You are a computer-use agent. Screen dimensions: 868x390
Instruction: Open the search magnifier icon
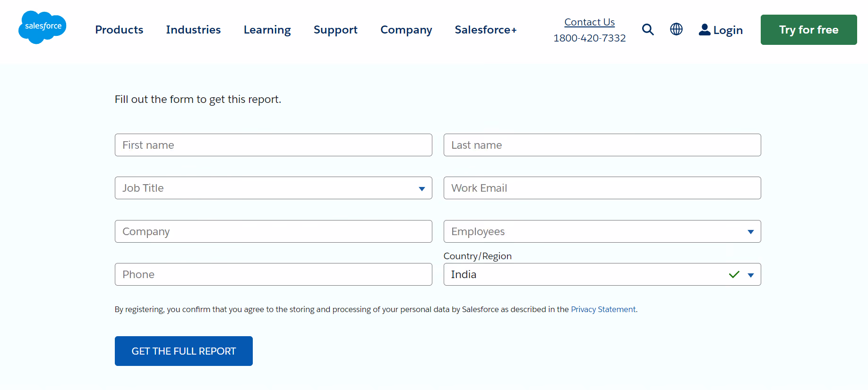648,30
